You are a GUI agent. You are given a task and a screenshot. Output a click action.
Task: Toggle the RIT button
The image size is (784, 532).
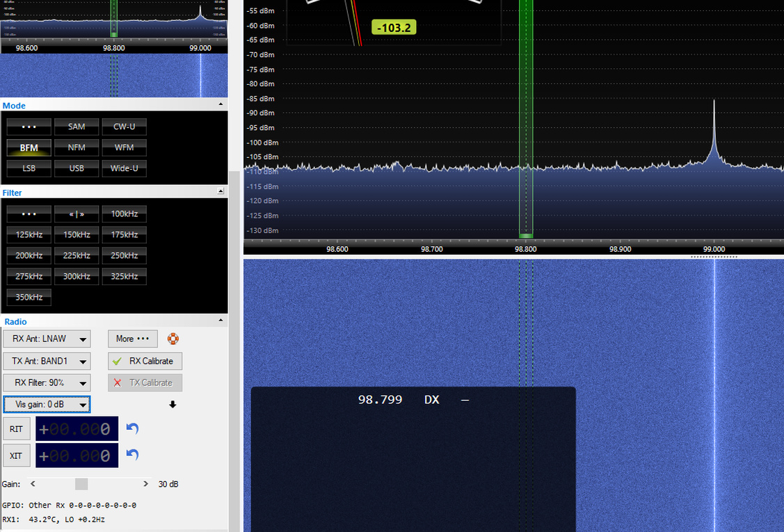(x=16, y=429)
